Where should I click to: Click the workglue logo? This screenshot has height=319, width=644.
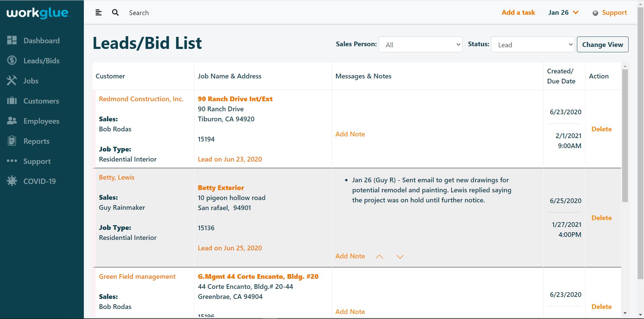point(38,13)
